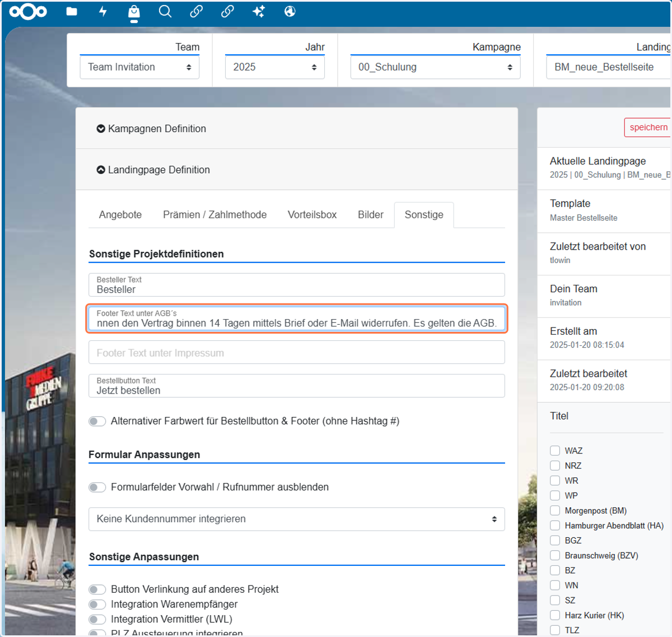Tick the BZ checkbox
Image resolution: width=672 pixels, height=637 pixels.
click(x=555, y=570)
